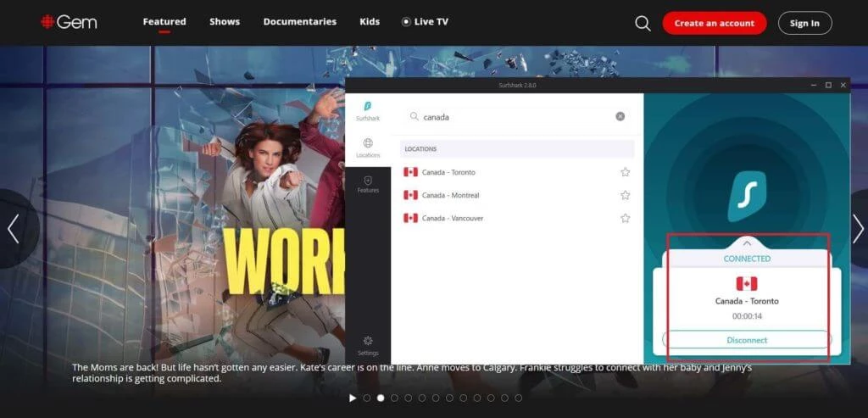Click the 00:00:14 connection timer
This screenshot has width=868, height=418.
point(747,316)
